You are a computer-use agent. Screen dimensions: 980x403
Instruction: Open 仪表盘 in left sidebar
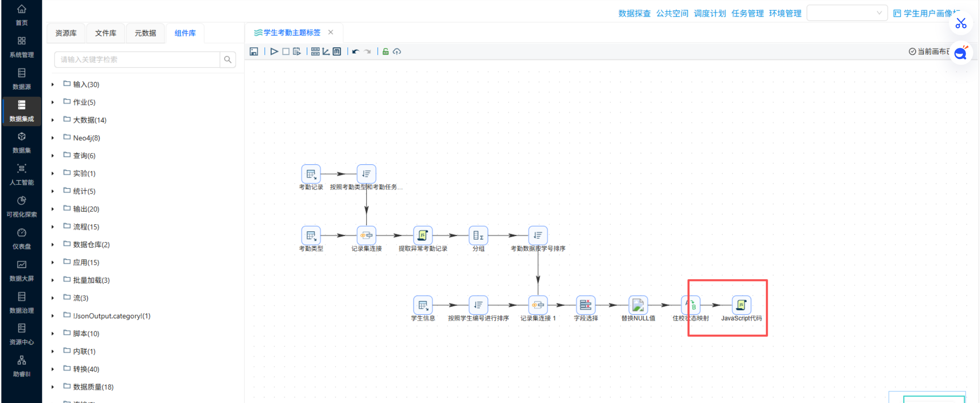click(x=22, y=239)
